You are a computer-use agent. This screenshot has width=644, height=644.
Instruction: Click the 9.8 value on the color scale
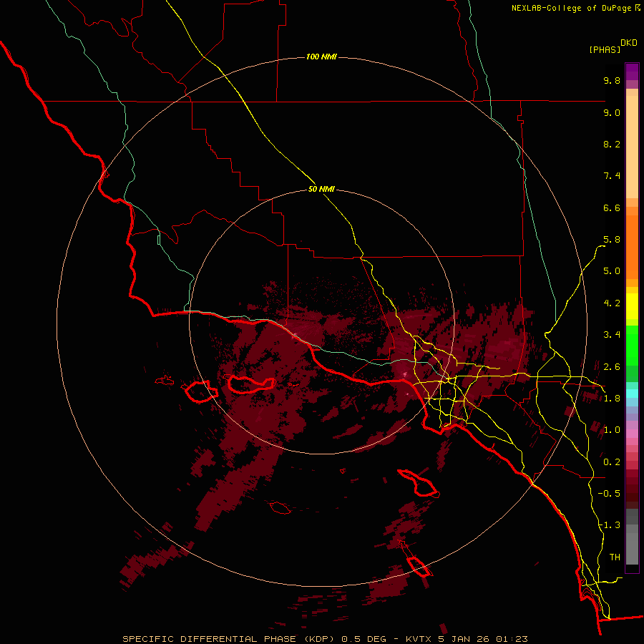[x=612, y=80]
